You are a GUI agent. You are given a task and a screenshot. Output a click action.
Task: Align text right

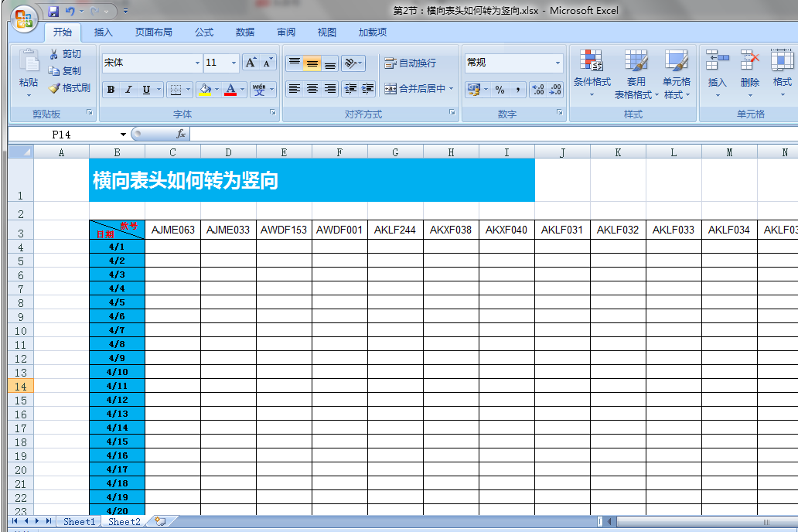point(329,89)
